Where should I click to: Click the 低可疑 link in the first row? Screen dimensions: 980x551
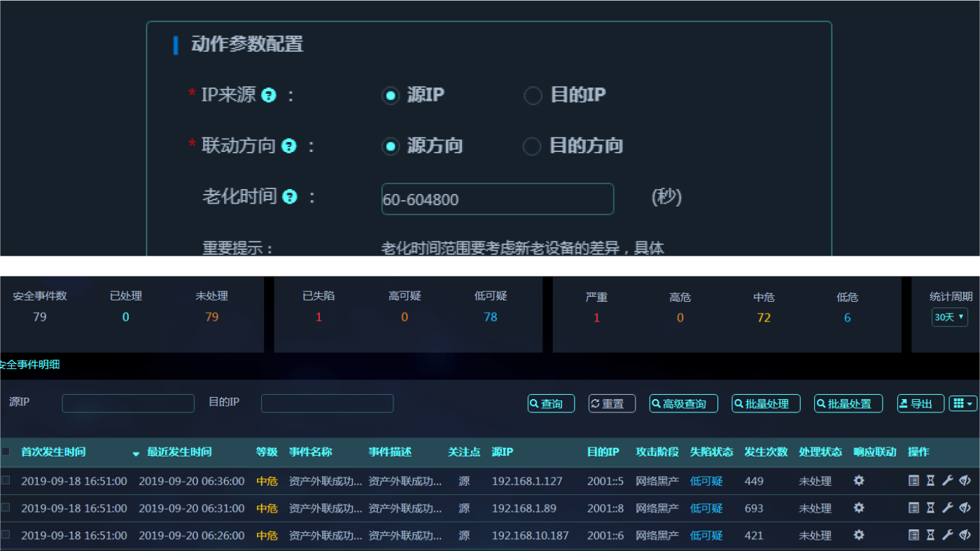click(706, 481)
